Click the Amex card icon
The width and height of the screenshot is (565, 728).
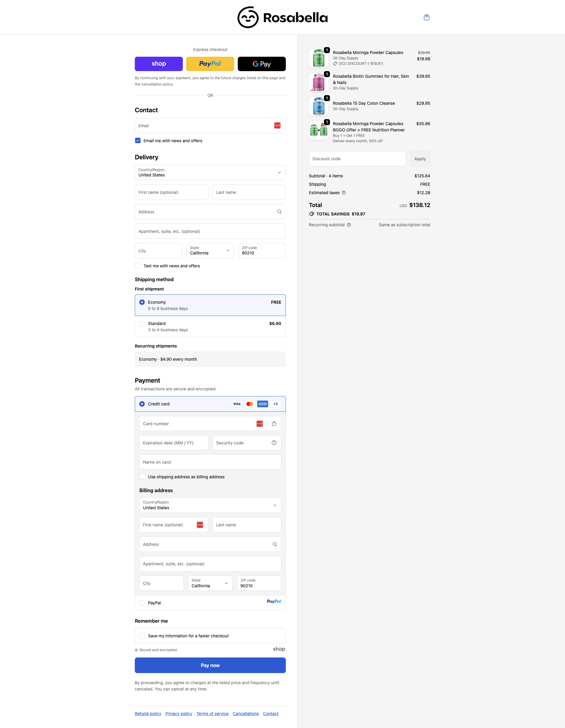coord(263,404)
